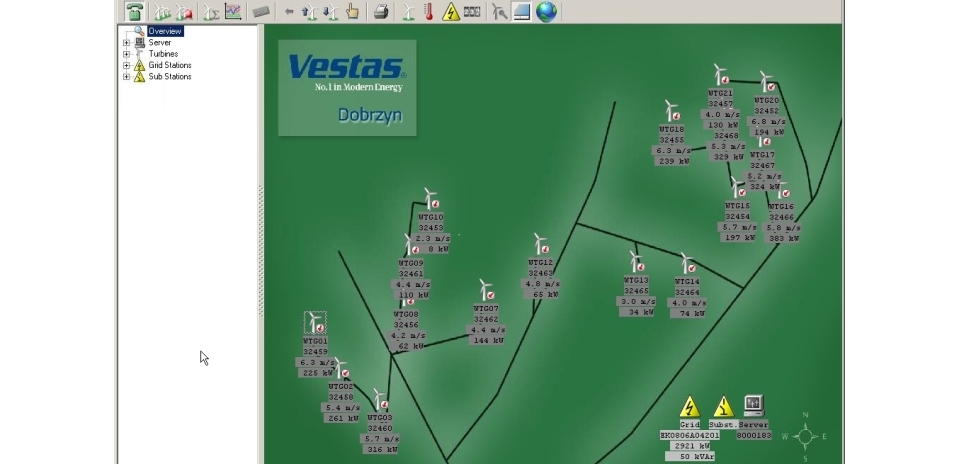
Task: Select the WTG01 turbine icon on map
Action: point(316,322)
